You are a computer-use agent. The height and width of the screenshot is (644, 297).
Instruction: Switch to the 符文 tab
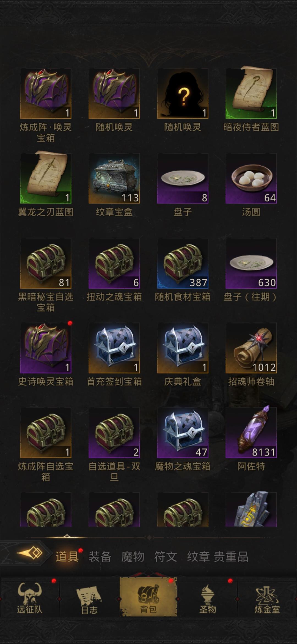tap(165, 556)
